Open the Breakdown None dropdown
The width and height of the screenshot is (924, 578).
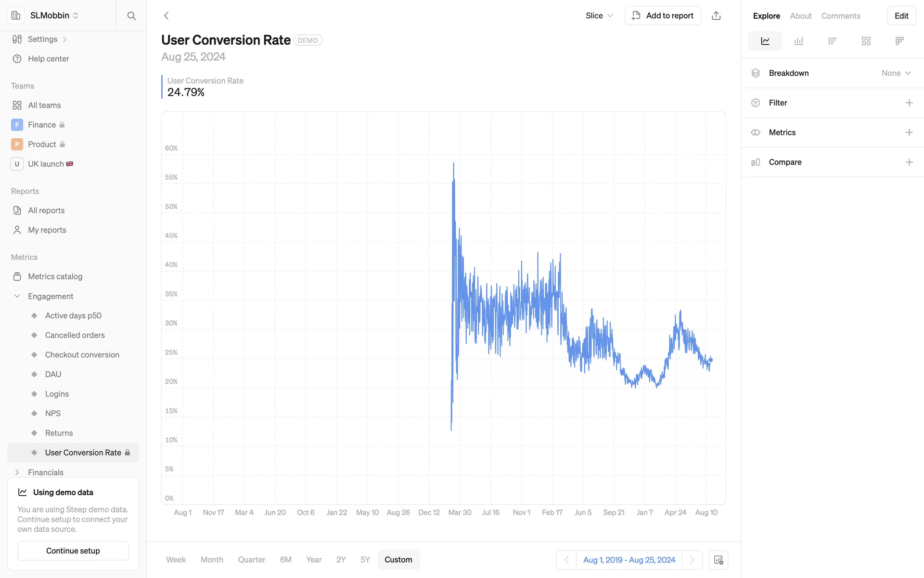(x=896, y=73)
